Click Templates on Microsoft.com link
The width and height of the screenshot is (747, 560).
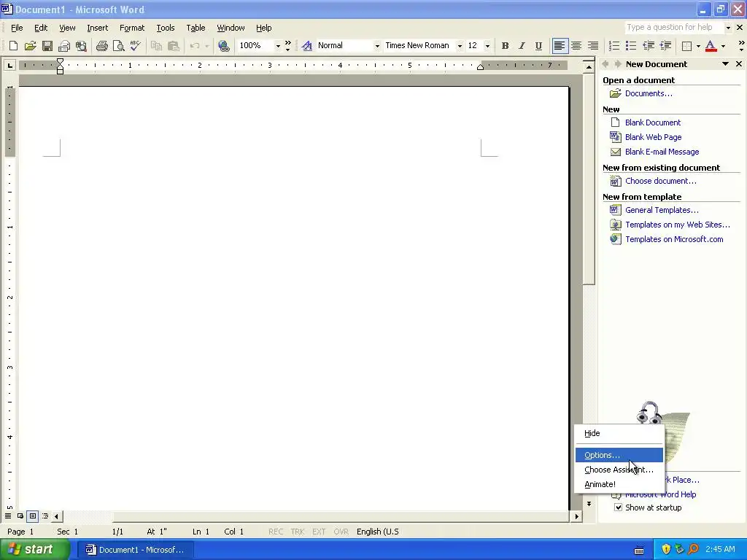coord(674,239)
